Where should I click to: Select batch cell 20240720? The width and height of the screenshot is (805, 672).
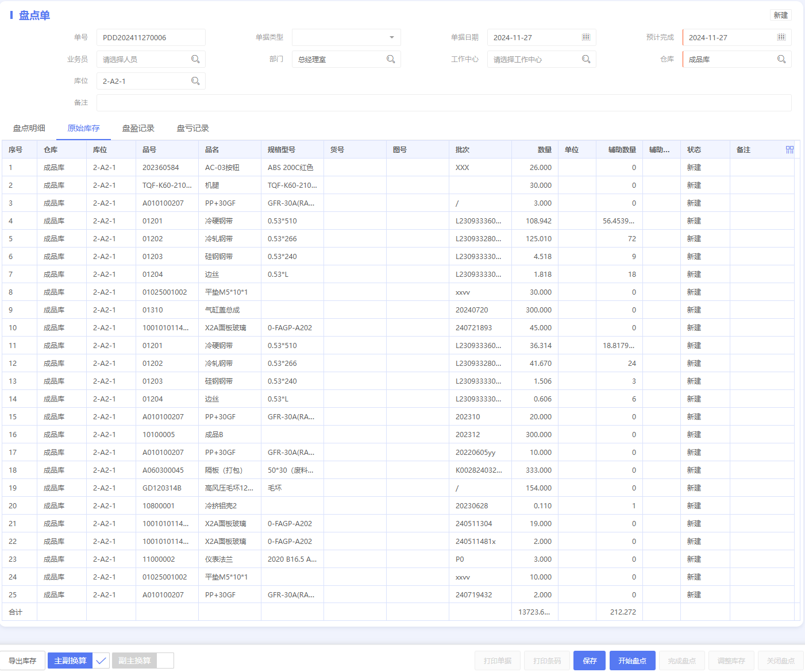point(480,310)
